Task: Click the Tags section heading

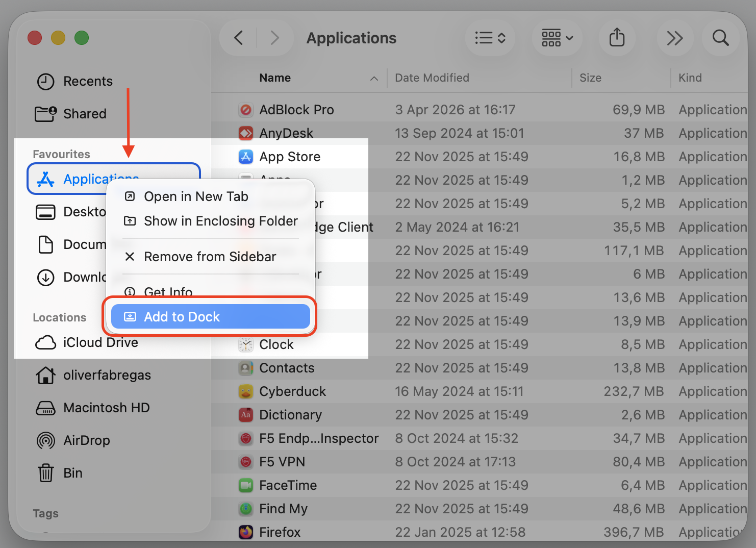Action: click(x=45, y=513)
